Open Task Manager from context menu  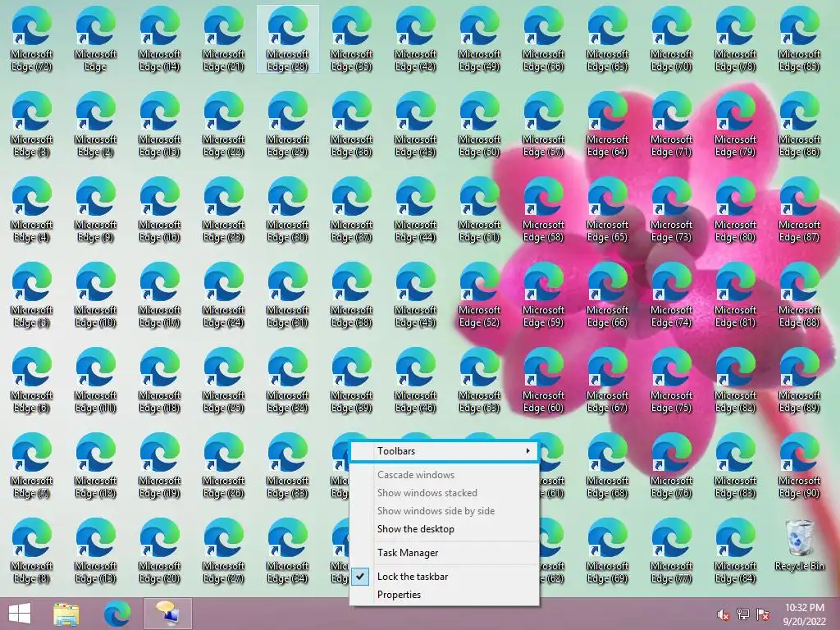point(444,553)
